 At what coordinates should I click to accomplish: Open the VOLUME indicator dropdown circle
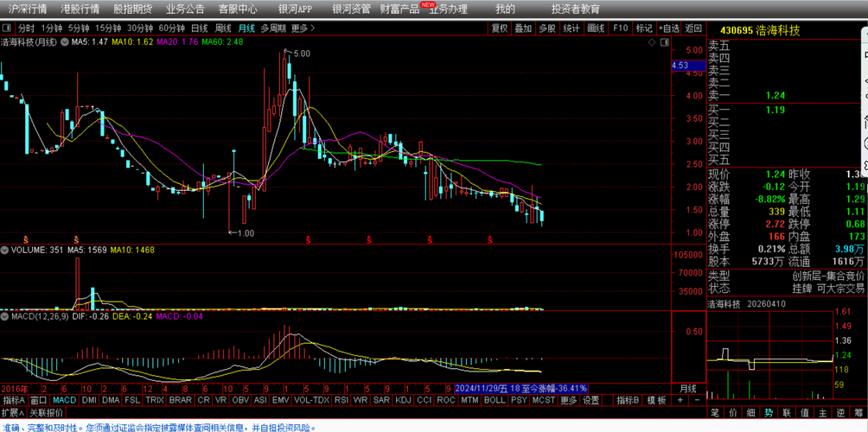pos(4,250)
